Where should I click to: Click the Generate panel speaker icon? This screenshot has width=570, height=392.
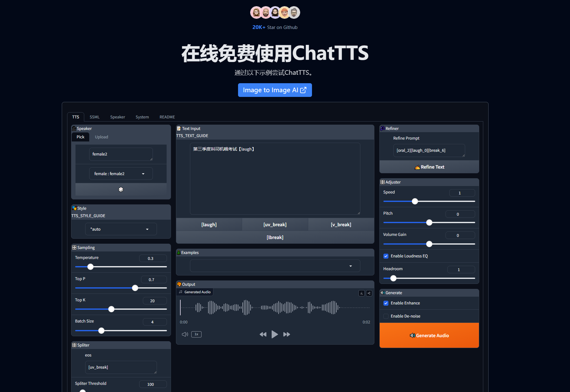tap(382, 293)
